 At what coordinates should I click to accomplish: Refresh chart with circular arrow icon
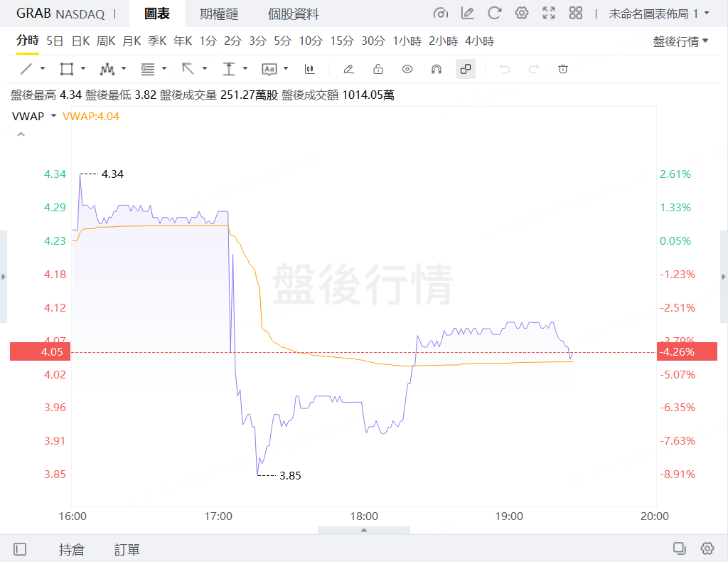tap(495, 14)
